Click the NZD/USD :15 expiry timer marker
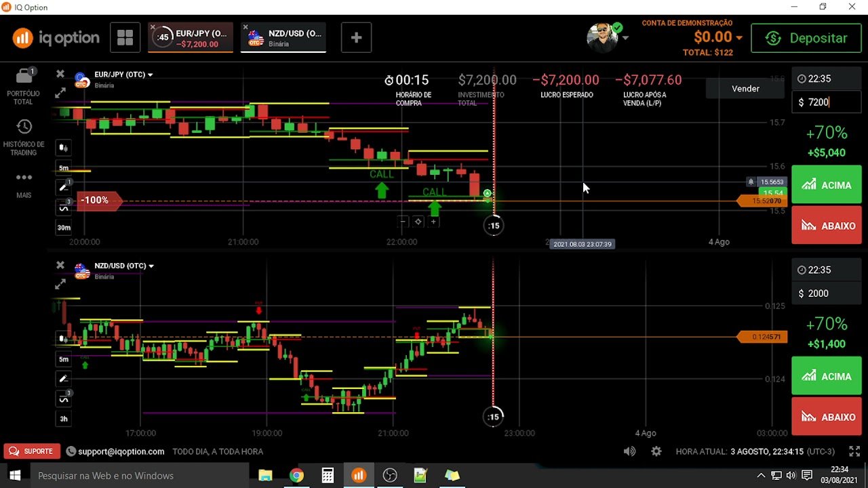The height and width of the screenshot is (488, 868). click(x=494, y=417)
